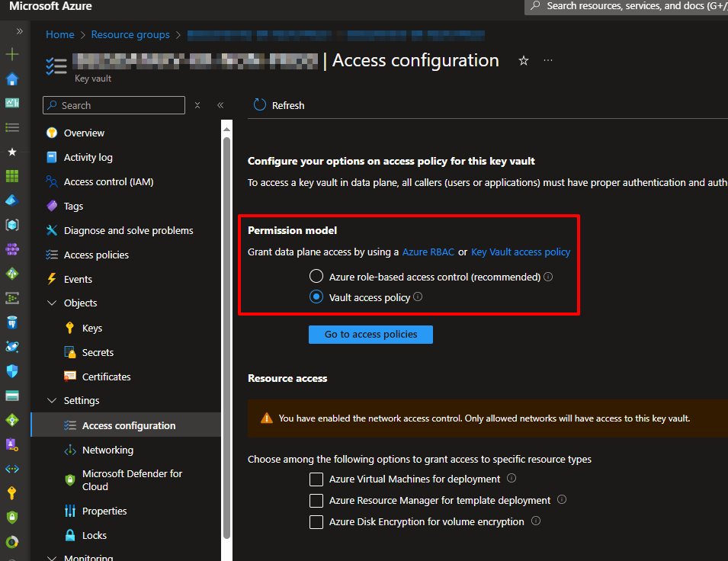
Task: Open Access policies menu item
Action: point(96,255)
